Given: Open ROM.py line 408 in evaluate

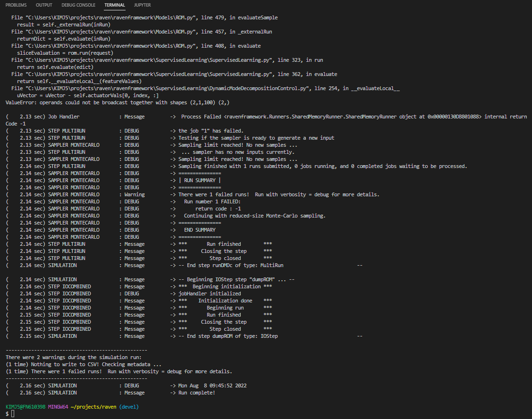Looking at the screenshot, I should pyautogui.click(x=118, y=45).
